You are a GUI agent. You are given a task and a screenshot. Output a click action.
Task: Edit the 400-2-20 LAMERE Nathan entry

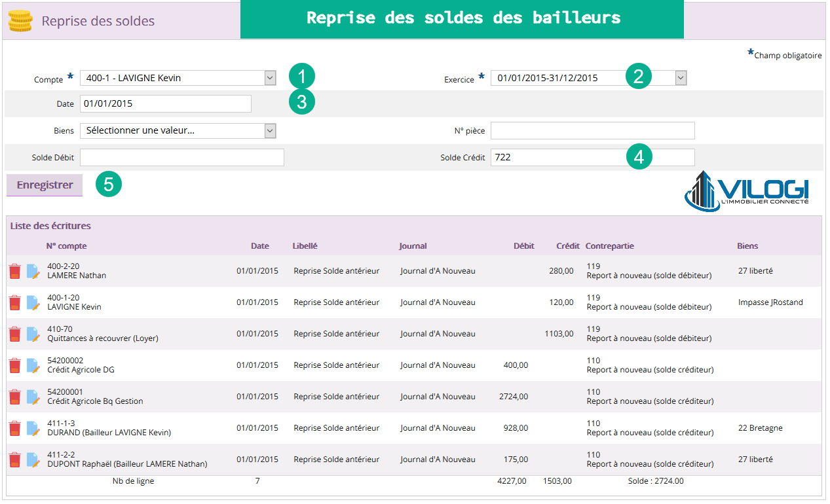coord(33,271)
